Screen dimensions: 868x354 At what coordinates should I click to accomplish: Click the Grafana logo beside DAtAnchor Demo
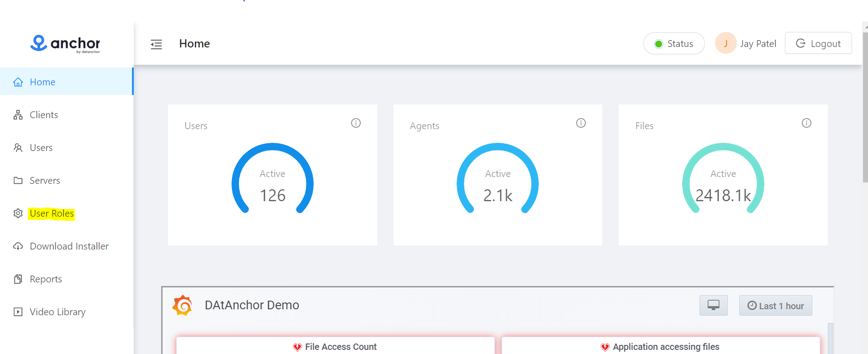pos(183,305)
